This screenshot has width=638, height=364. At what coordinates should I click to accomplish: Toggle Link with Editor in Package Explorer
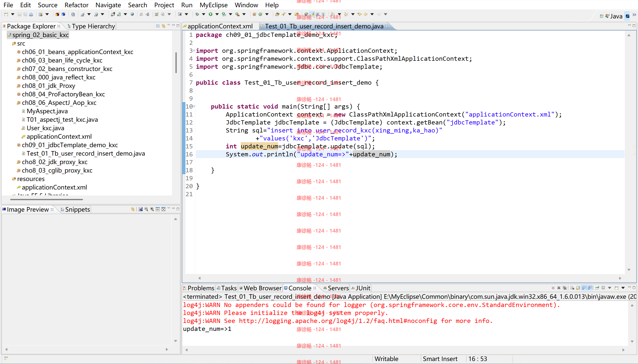pos(164,26)
